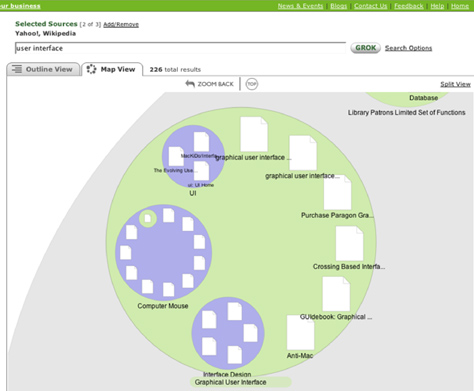474x391 pixels.
Task: Click the 'GUIdebook: Graphical ...' label
Action: (336, 317)
